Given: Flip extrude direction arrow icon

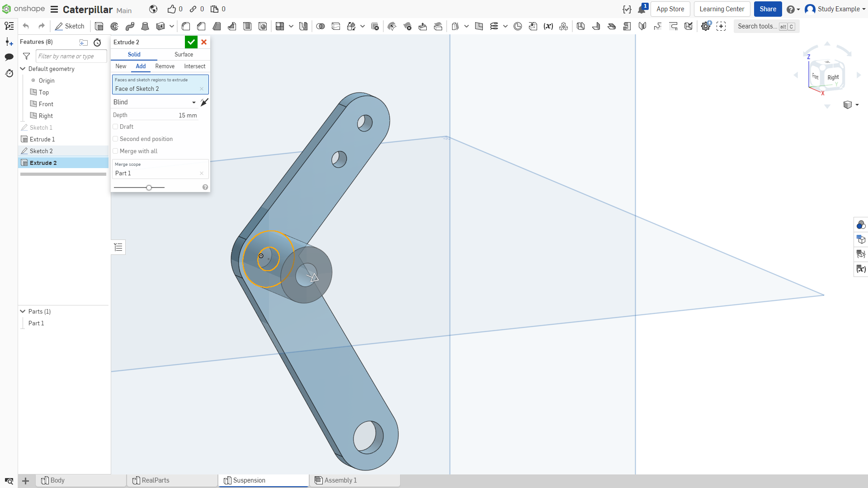Looking at the screenshot, I should (x=204, y=102).
